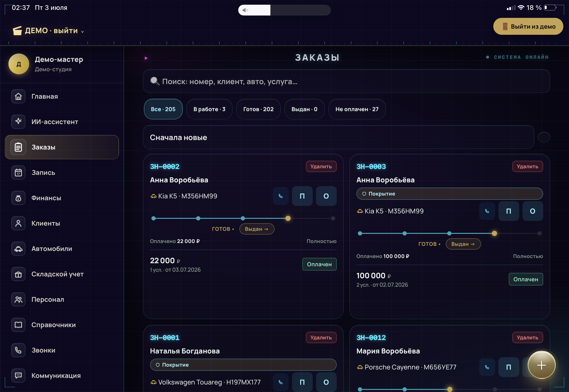This screenshot has width=569, height=392.
Task: Expand the ГОТОВ status dropdown on ЗН-0002
Action: 223,229
